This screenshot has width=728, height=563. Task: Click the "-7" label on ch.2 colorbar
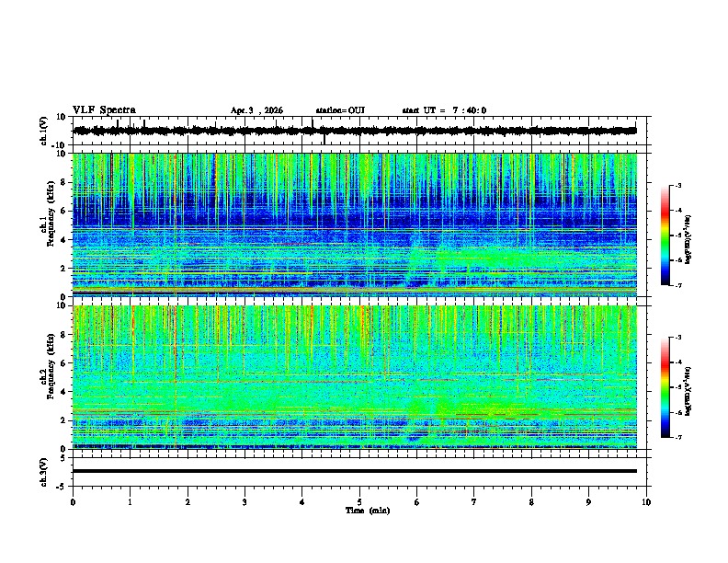click(x=677, y=437)
